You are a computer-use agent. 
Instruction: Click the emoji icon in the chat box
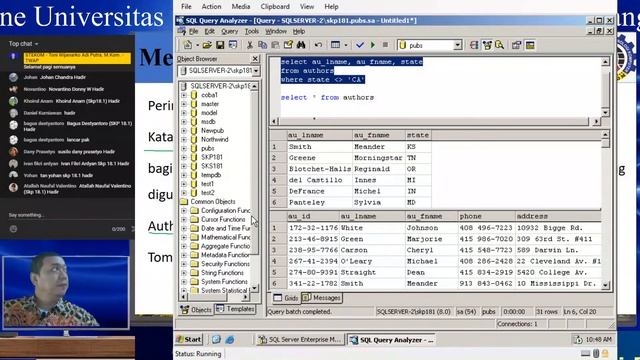pyautogui.click(x=13, y=229)
